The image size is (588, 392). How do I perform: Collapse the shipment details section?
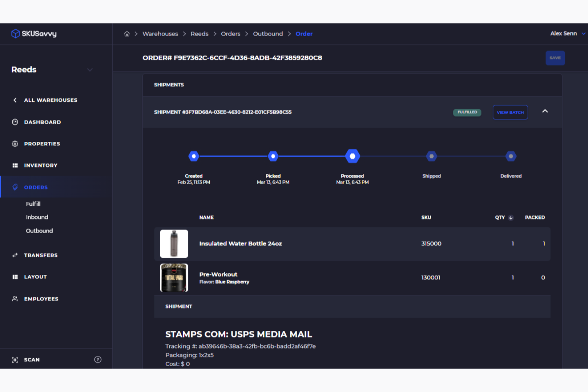pos(545,112)
